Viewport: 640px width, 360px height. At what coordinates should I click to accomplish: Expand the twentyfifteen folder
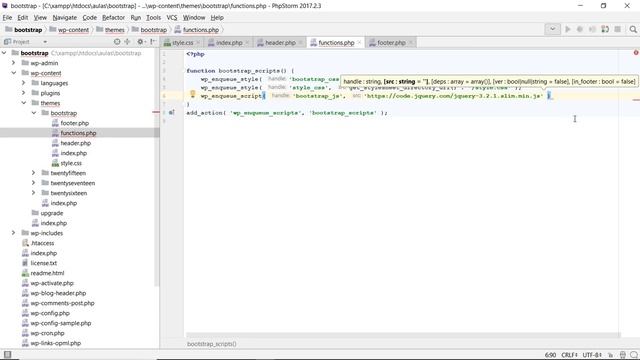click(x=34, y=173)
